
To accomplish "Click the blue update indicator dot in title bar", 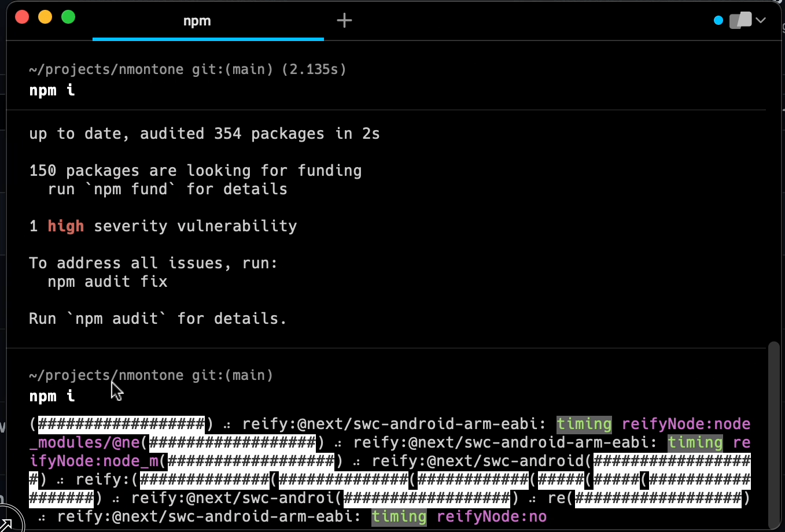I will (718, 20).
